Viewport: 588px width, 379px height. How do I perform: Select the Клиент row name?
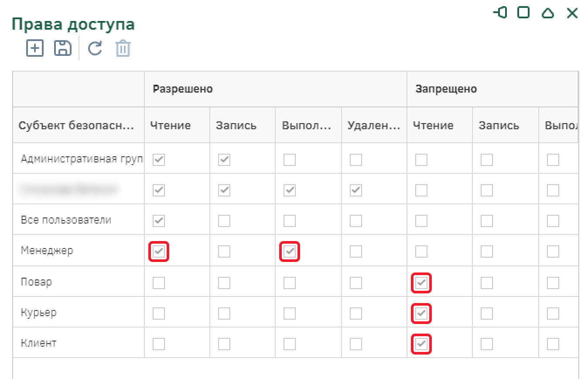pyautogui.click(x=39, y=343)
